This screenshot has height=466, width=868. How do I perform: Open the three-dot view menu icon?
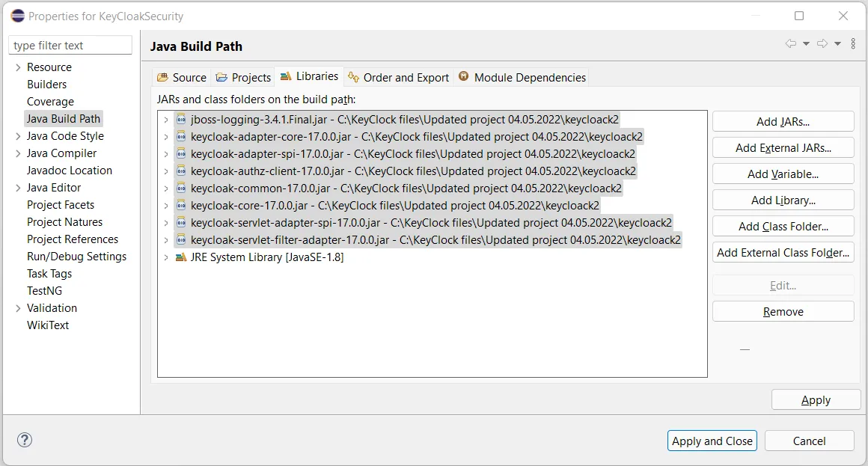coord(853,43)
